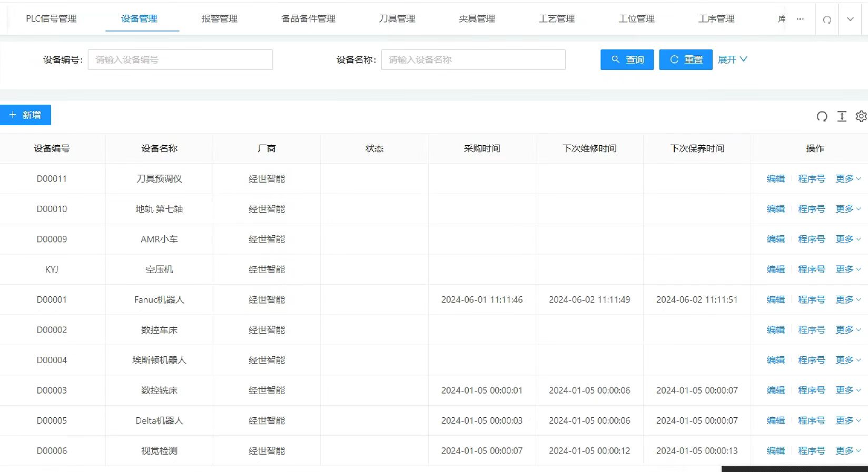Click 编辑 for 数控铣床 row
The width and height of the screenshot is (868, 472).
point(776,390)
